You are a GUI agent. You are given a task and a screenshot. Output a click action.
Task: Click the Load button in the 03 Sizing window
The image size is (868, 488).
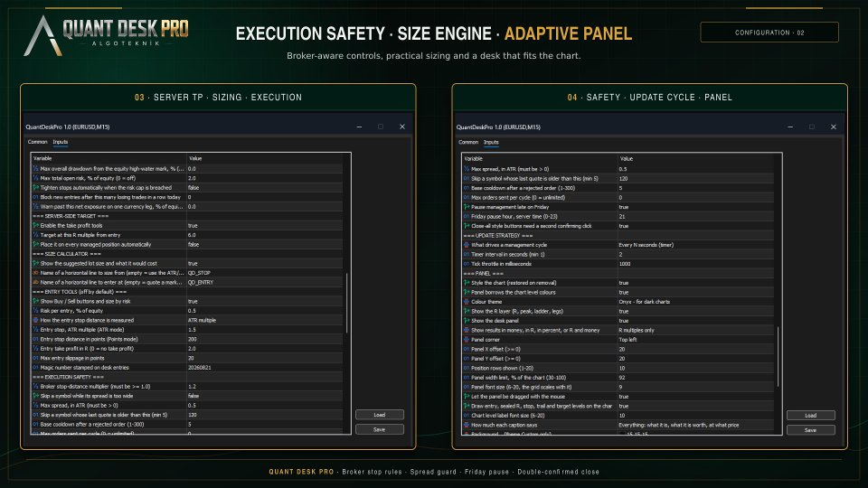coord(380,415)
